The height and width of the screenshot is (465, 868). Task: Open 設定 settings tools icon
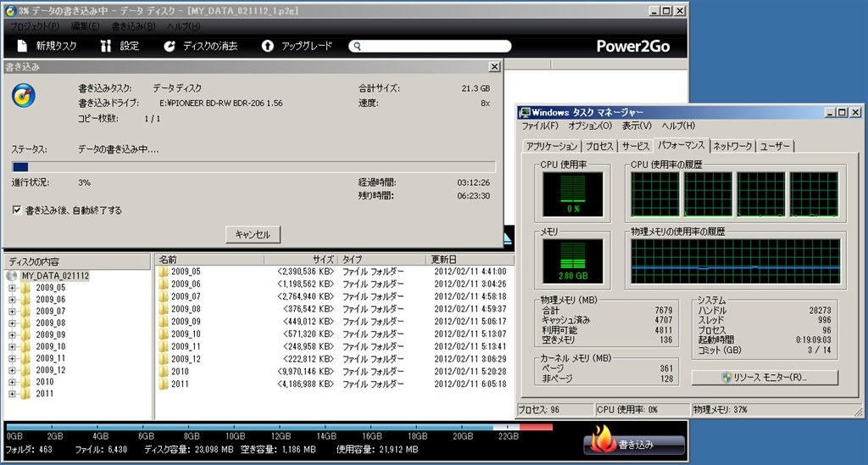[x=106, y=46]
